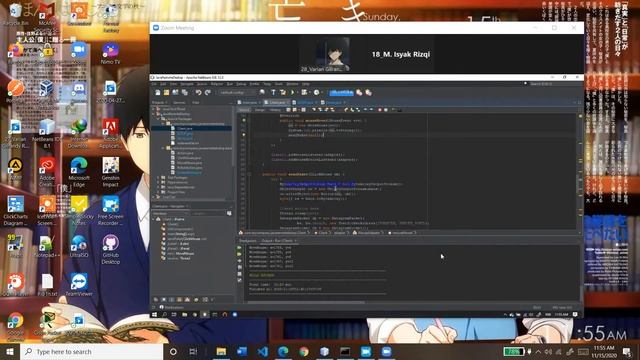
Task: Click the green Run Project arrow
Action: (x=293, y=93)
